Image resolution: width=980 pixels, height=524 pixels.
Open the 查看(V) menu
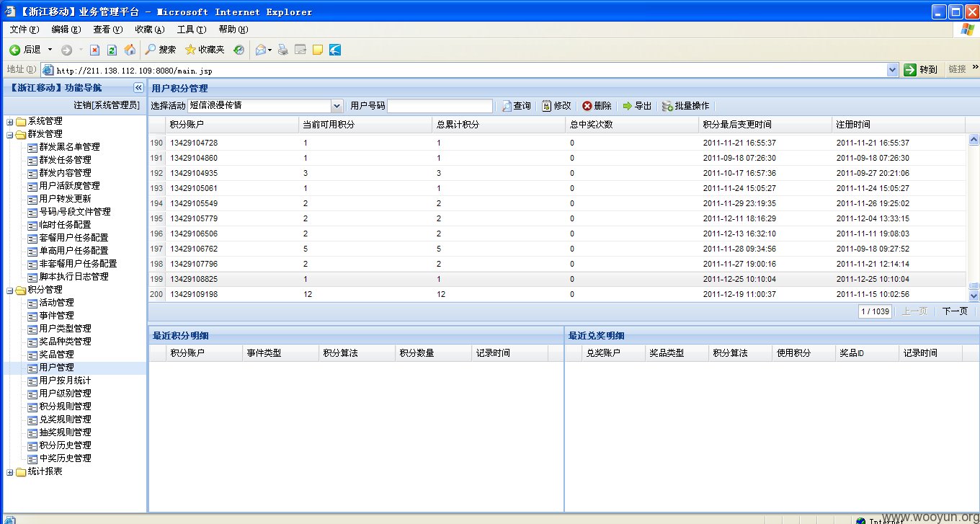pos(108,30)
